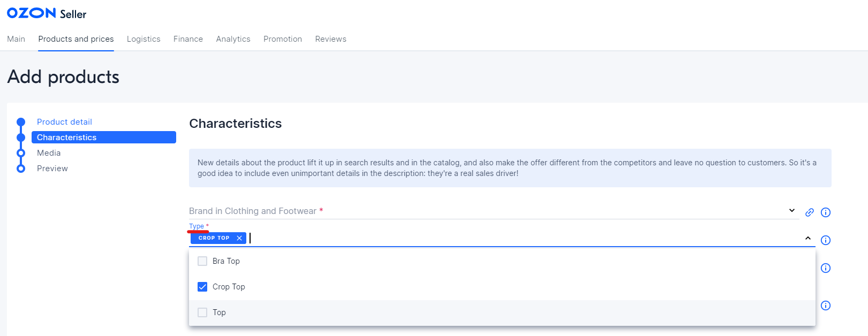Go to the Promotion tab
The height and width of the screenshot is (336, 868).
[283, 39]
